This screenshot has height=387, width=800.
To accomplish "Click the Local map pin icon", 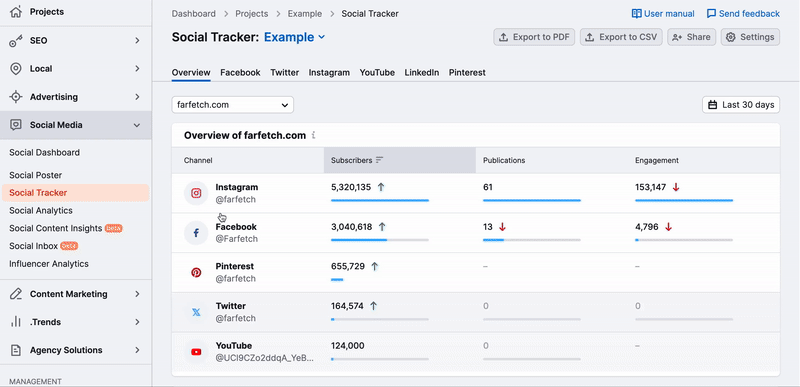I will click(x=16, y=68).
